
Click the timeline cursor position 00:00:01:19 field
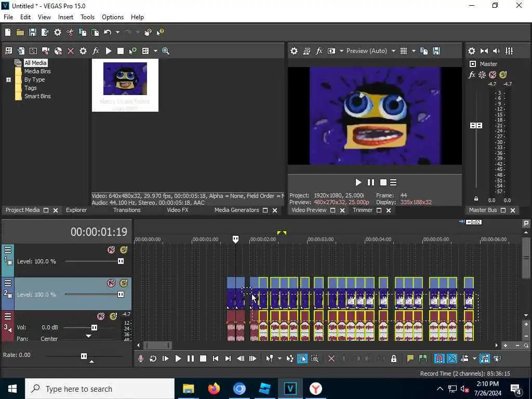(x=99, y=232)
